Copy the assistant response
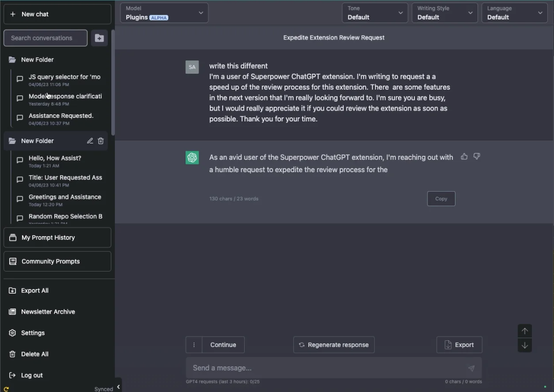Viewport: 554px width, 392px height. pos(441,199)
